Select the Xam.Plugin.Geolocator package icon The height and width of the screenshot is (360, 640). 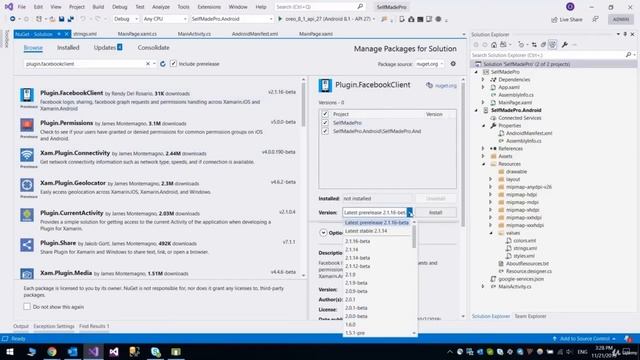27,185
